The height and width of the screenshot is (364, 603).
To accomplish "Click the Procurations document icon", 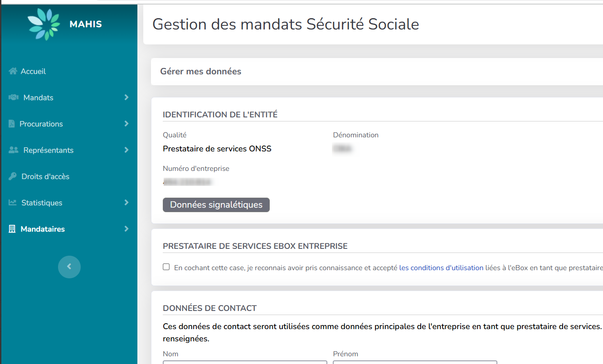I will tap(12, 124).
